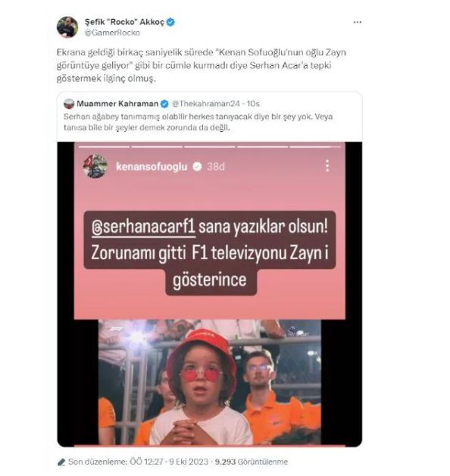Screen dimensions: 450x476
Task: Click Muammer Kahraman's verified badge
Action: (x=164, y=104)
